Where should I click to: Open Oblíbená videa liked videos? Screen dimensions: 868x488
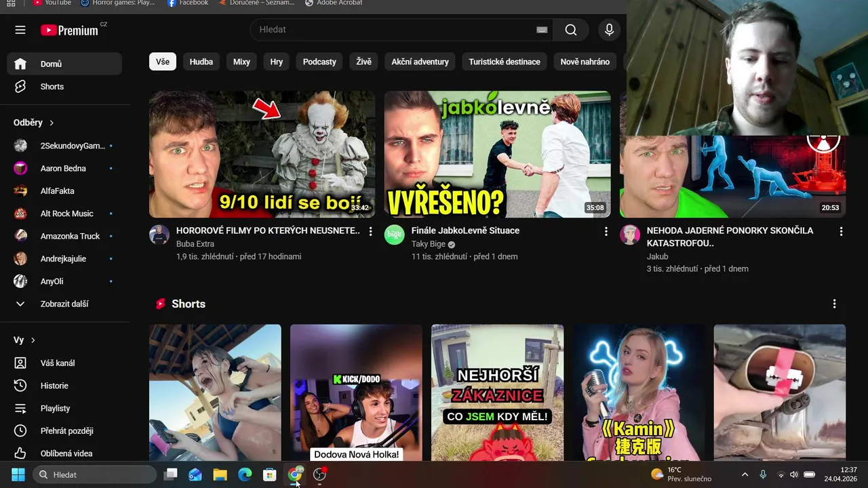pyautogui.click(x=64, y=453)
